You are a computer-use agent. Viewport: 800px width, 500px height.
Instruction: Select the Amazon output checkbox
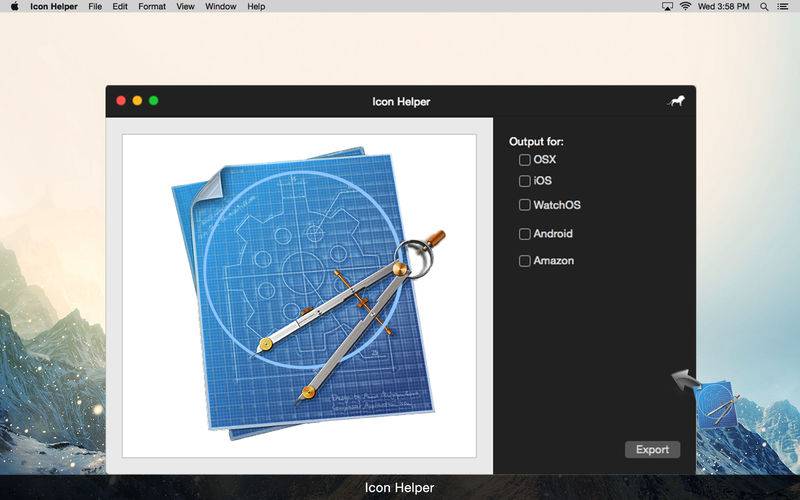coord(524,261)
